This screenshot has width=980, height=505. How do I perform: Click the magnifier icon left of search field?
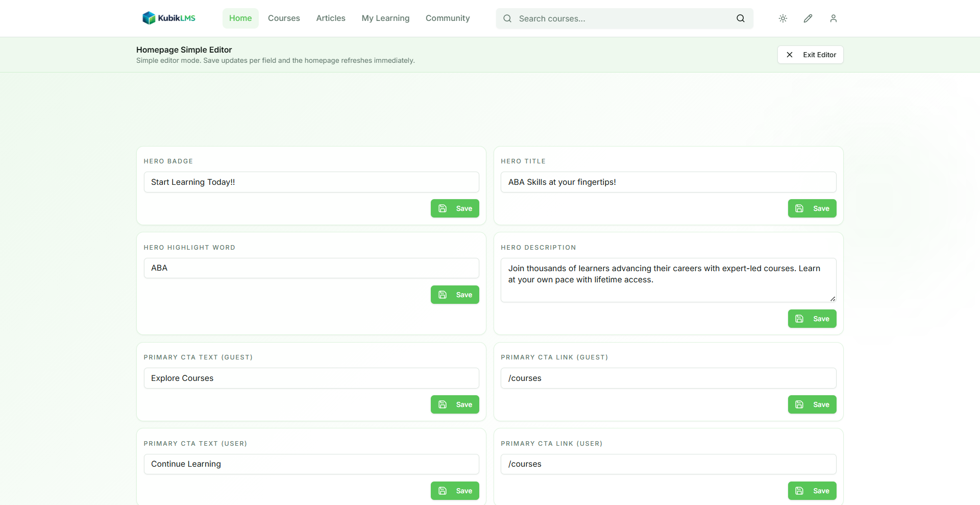tap(507, 18)
